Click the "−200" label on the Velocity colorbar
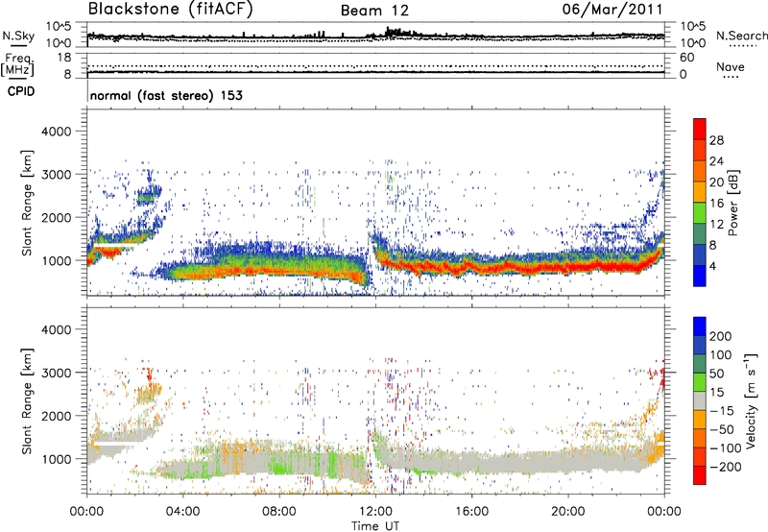The width and height of the screenshot is (768, 532). (x=725, y=467)
